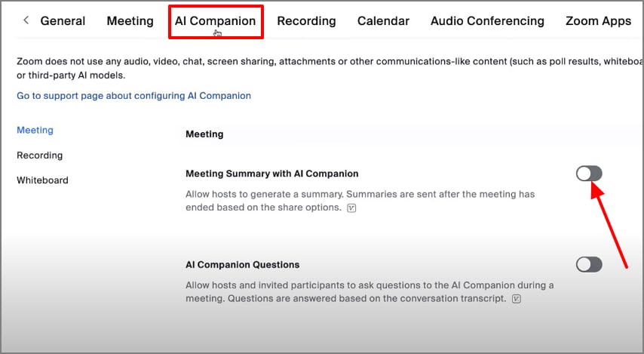Go to the Recording tab in top bar
The width and height of the screenshot is (644, 354).
(x=306, y=21)
